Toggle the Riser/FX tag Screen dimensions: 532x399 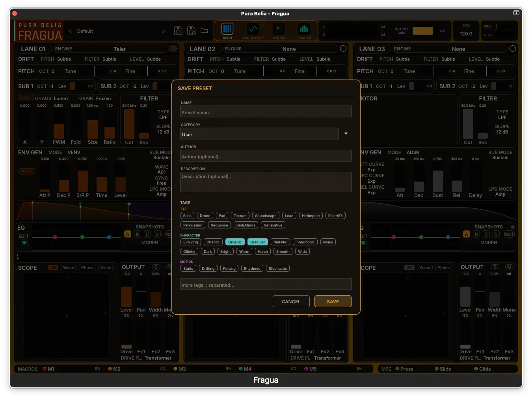(335, 215)
